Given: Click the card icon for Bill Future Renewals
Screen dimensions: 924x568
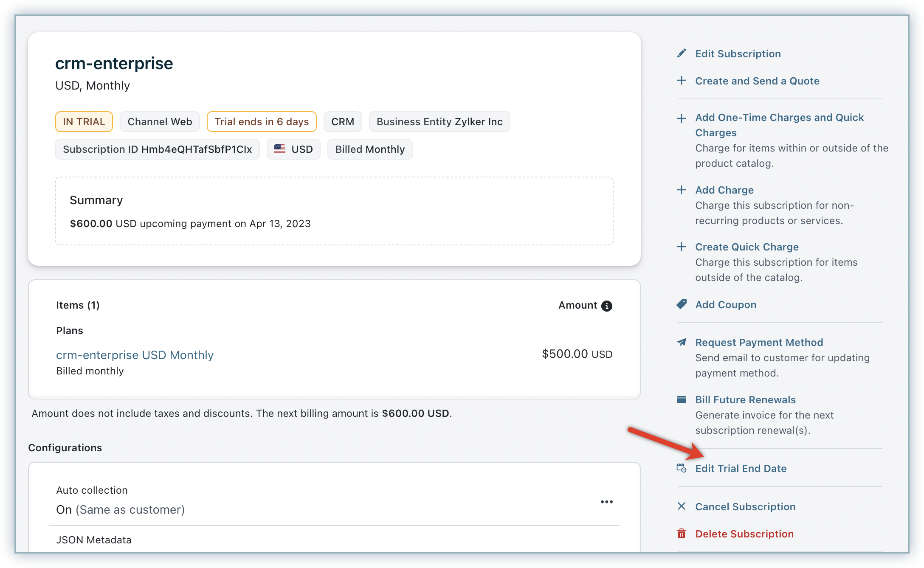Looking at the screenshot, I should 681,399.
